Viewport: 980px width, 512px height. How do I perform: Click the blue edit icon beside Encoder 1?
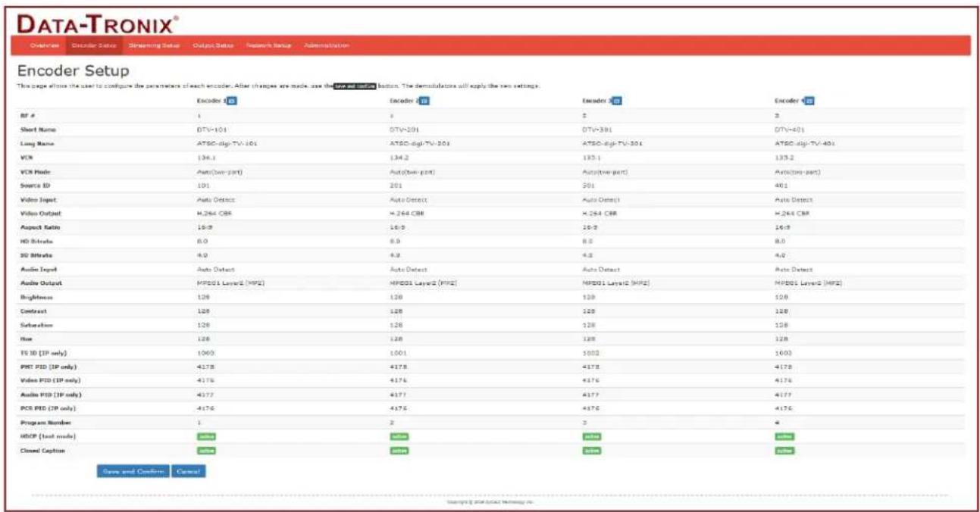coord(232,101)
